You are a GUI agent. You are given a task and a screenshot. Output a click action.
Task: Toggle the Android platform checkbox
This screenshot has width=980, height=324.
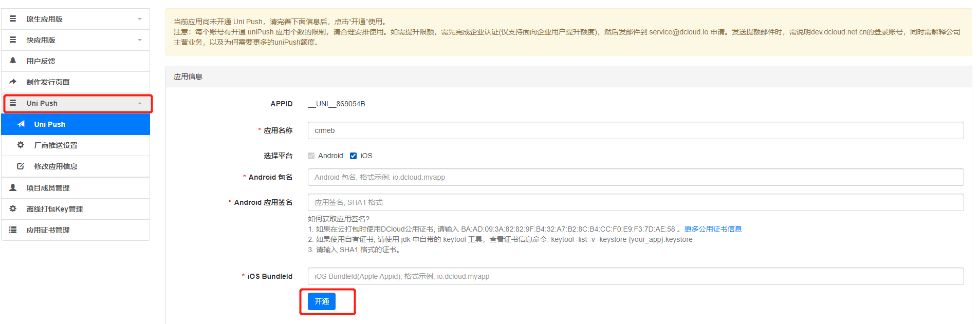pyautogui.click(x=311, y=156)
